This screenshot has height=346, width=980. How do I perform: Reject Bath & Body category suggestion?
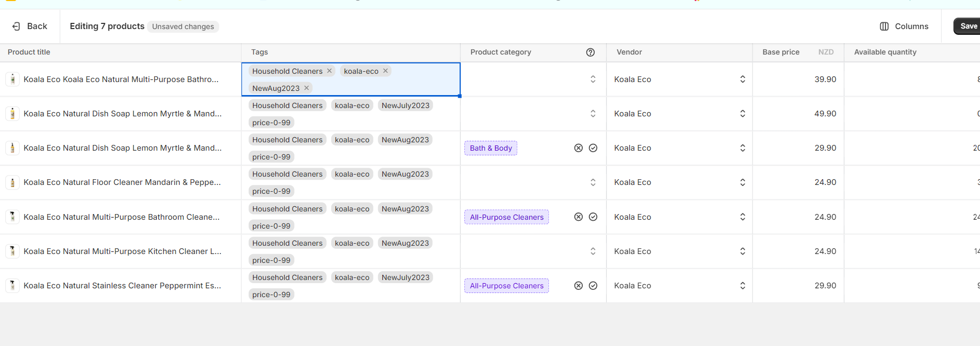point(579,148)
